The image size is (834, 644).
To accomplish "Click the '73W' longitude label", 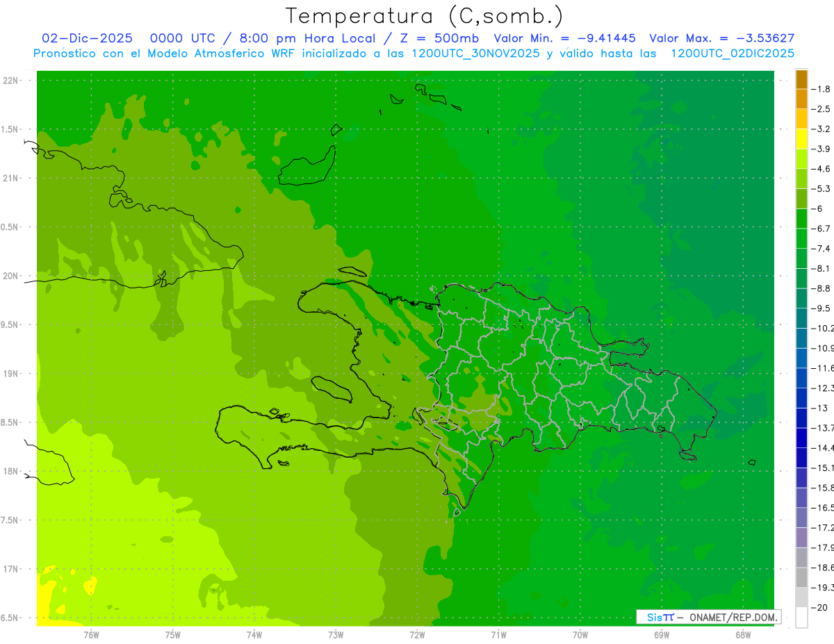I will pos(336,634).
